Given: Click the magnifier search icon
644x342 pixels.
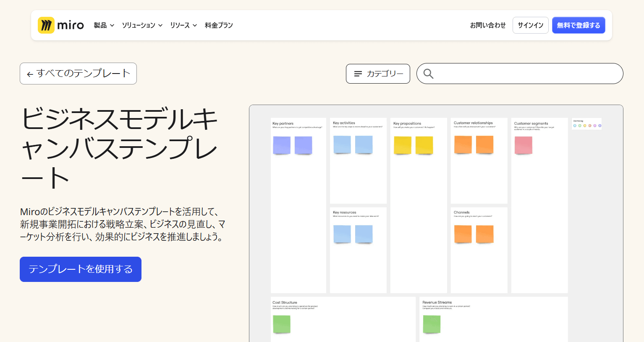Looking at the screenshot, I should pyautogui.click(x=428, y=74).
